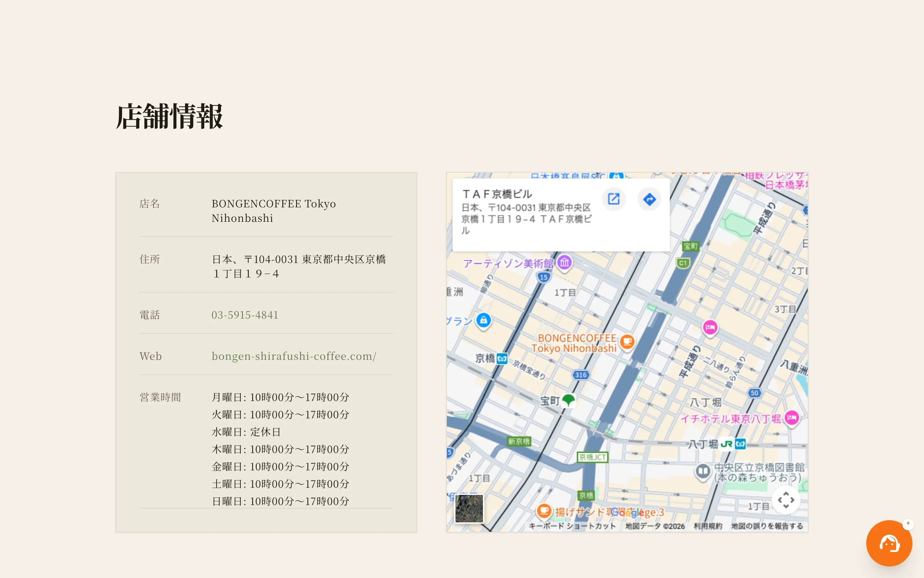Switch to the satellite imagery thumbnail
This screenshot has width=924, height=578.
469,508
